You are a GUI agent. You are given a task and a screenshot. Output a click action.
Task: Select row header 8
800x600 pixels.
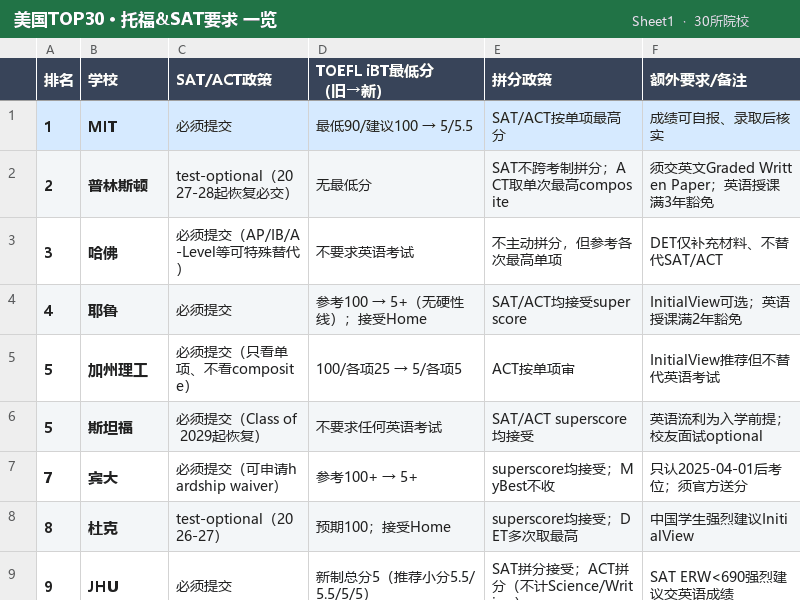tap(18, 527)
